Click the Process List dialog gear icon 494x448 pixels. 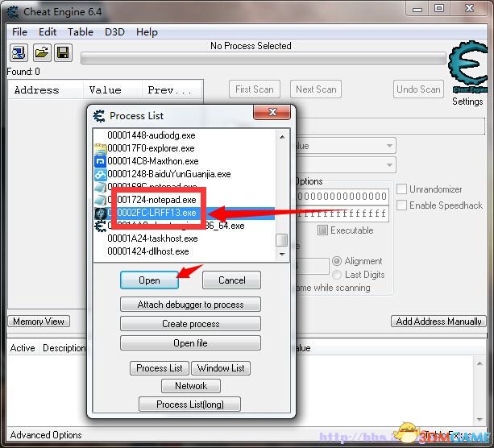99,116
